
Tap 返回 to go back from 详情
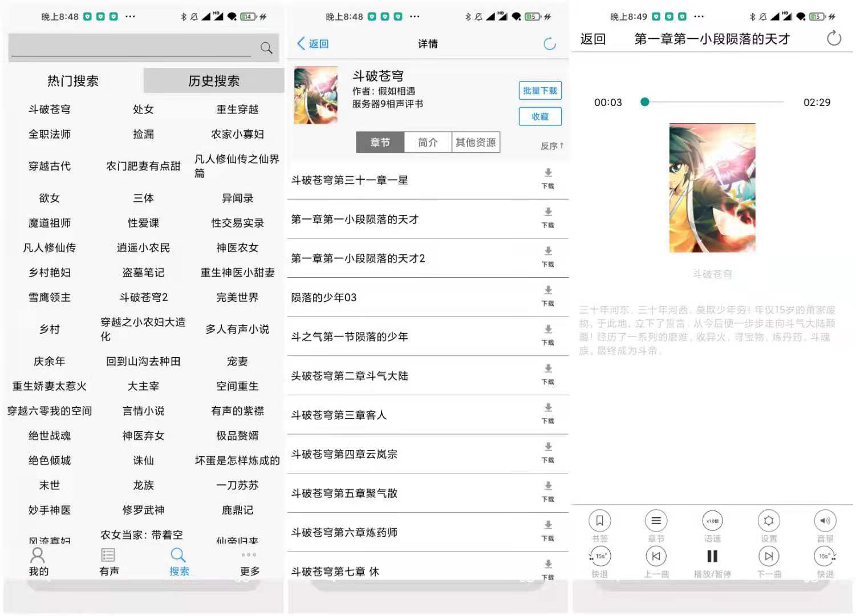(313, 43)
